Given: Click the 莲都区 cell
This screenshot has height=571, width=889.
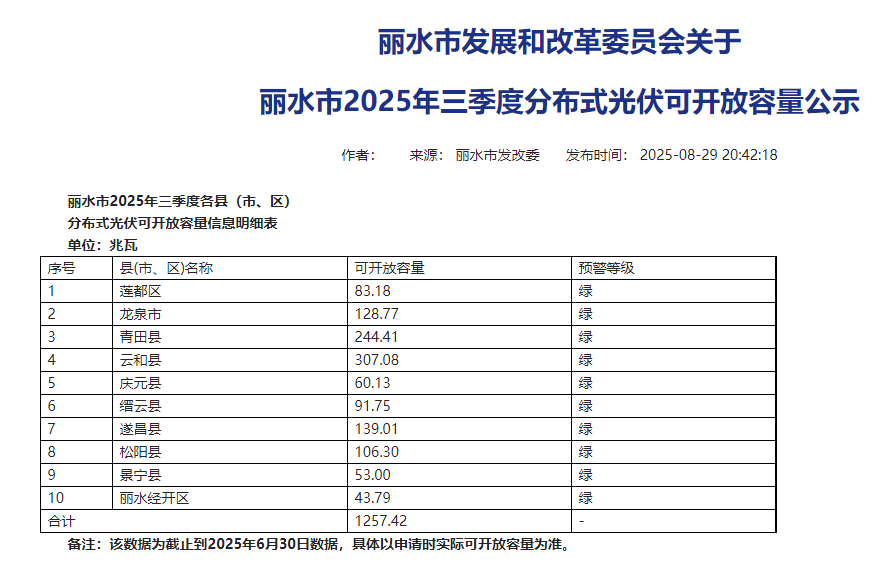Looking at the screenshot, I should point(140,291).
